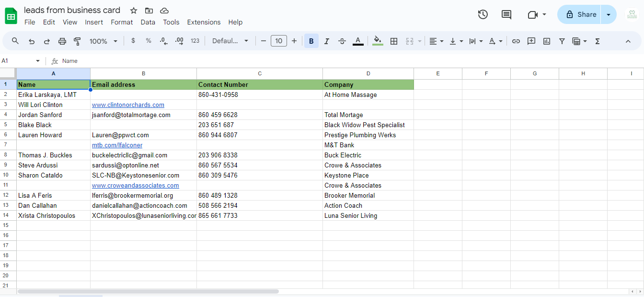
Task: Format as percent
Action: point(149,41)
